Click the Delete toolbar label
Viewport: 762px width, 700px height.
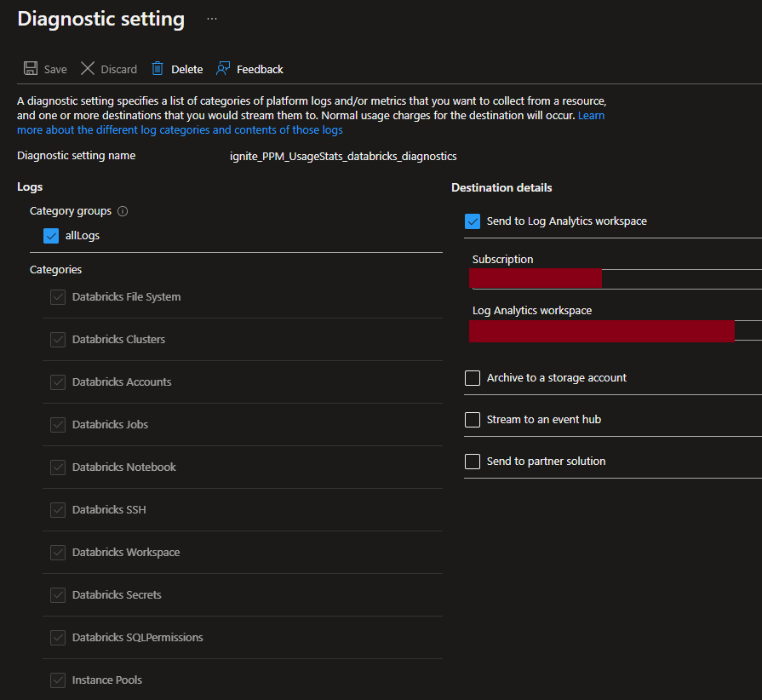[x=186, y=70]
